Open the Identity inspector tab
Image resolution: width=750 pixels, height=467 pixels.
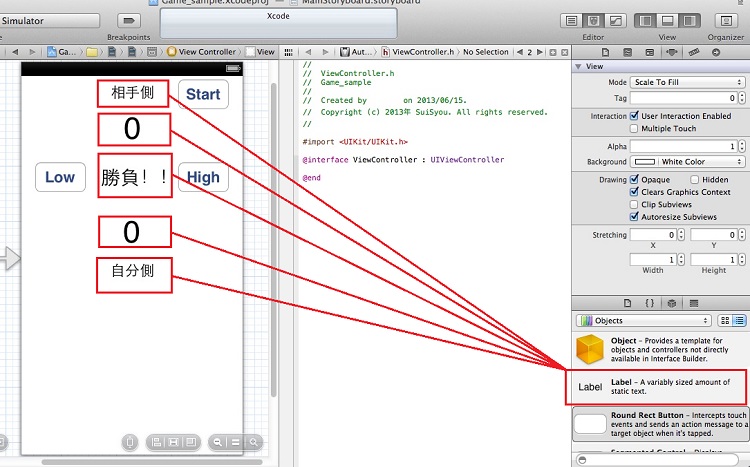pos(650,52)
